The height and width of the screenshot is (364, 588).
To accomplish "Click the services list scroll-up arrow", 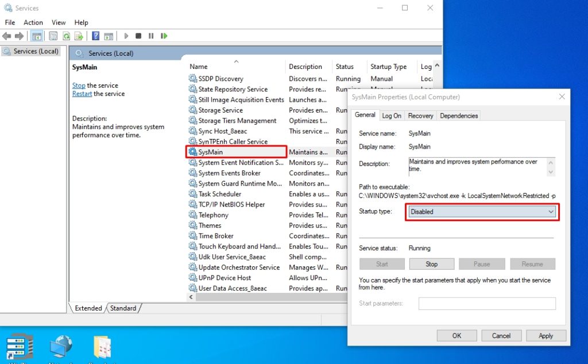I will [437, 65].
